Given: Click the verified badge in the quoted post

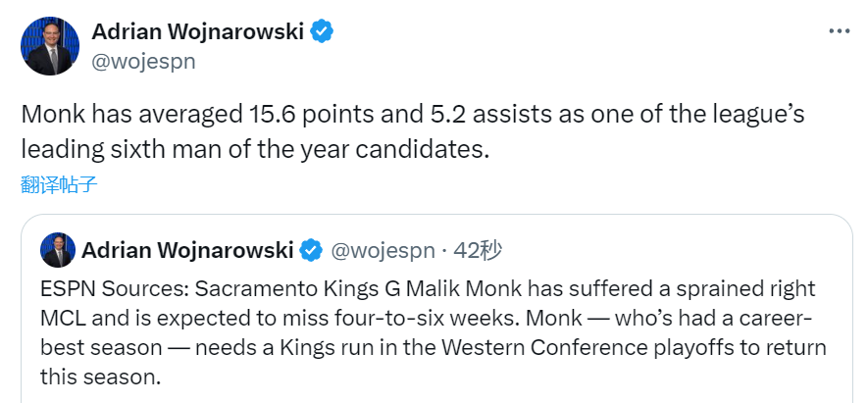Looking at the screenshot, I should click(311, 251).
